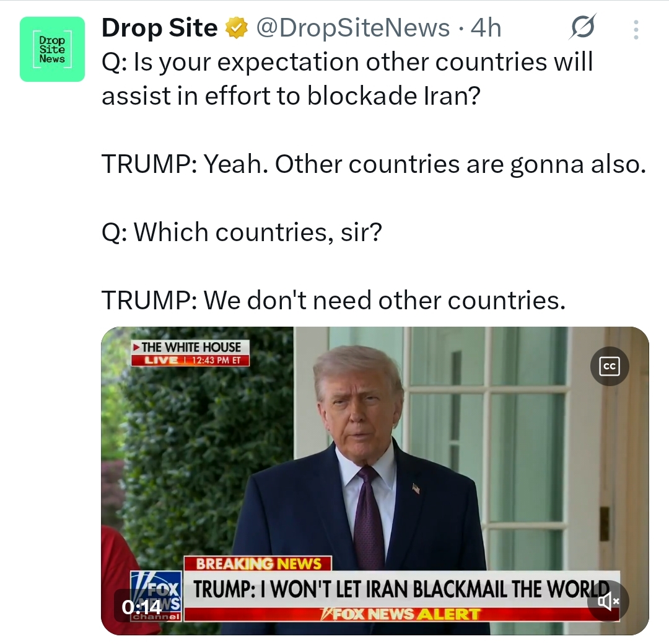Play the Fox News video clip
This screenshot has width=669, height=644.
[x=375, y=481]
